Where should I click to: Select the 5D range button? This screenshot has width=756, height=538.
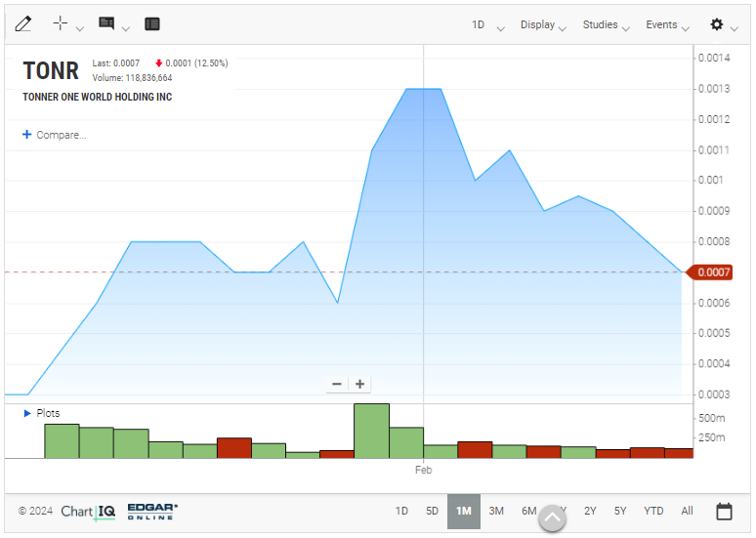coord(432,511)
